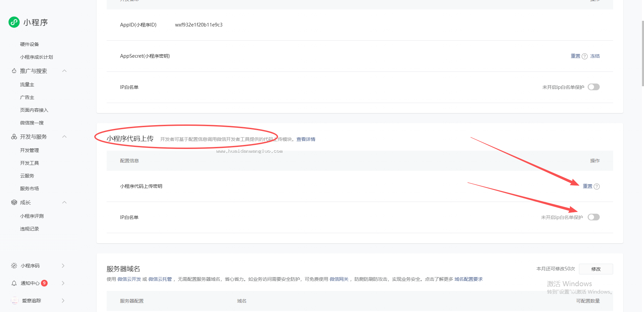Image resolution: width=644 pixels, height=312 pixels.
Task: Open 小程序成长计划 in the sidebar
Action: pos(37,57)
